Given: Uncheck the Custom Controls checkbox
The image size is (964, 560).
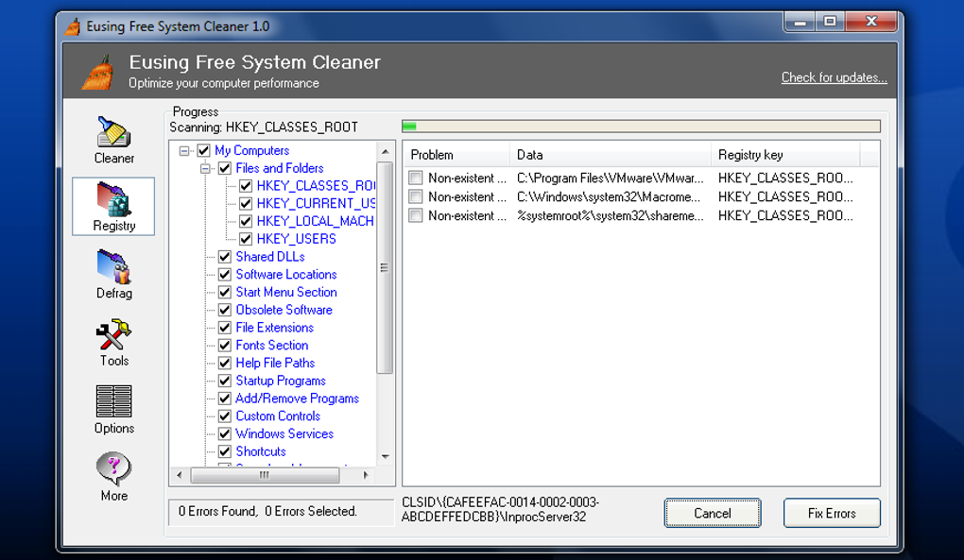Looking at the screenshot, I should pos(224,416).
